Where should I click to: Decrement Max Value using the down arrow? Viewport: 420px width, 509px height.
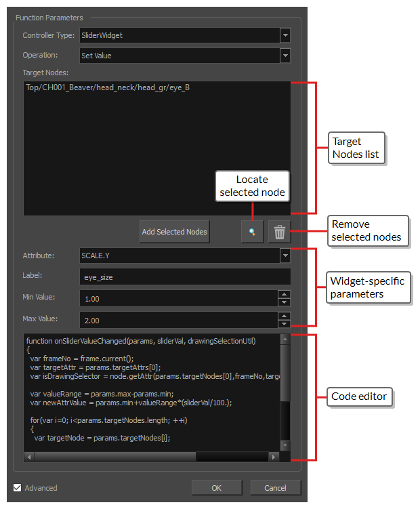285,323
